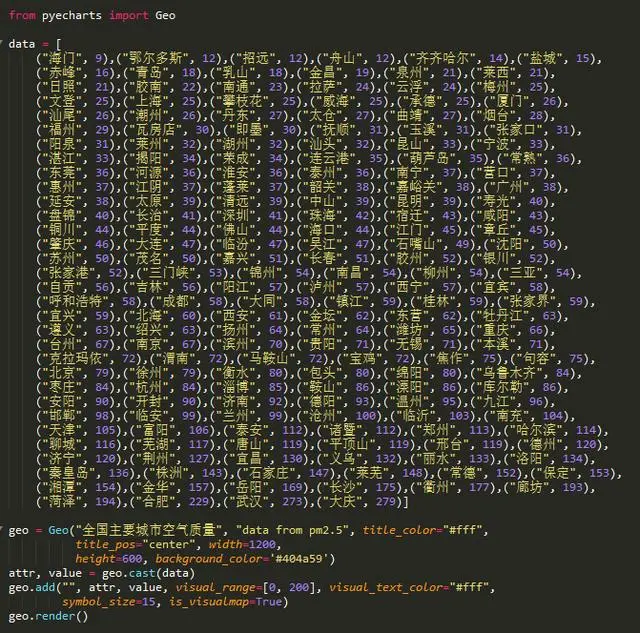Select the value 229 after "合肥"
The width and height of the screenshot is (640, 633).
tap(198, 501)
